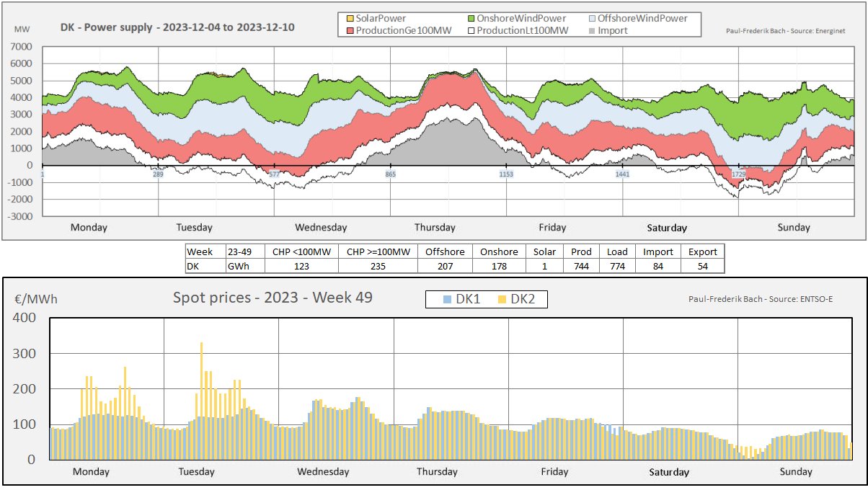
Task: Select the ProductionGe100MW red legend swatch
Action: [350, 30]
